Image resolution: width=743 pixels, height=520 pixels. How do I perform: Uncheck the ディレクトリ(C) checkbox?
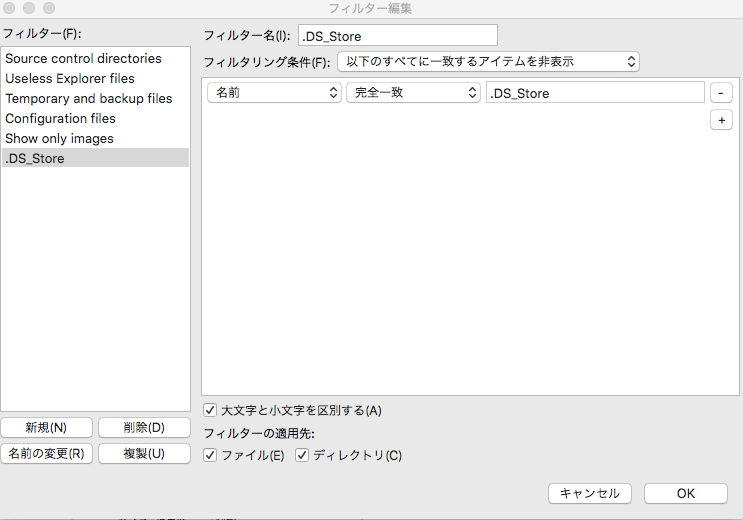302,455
